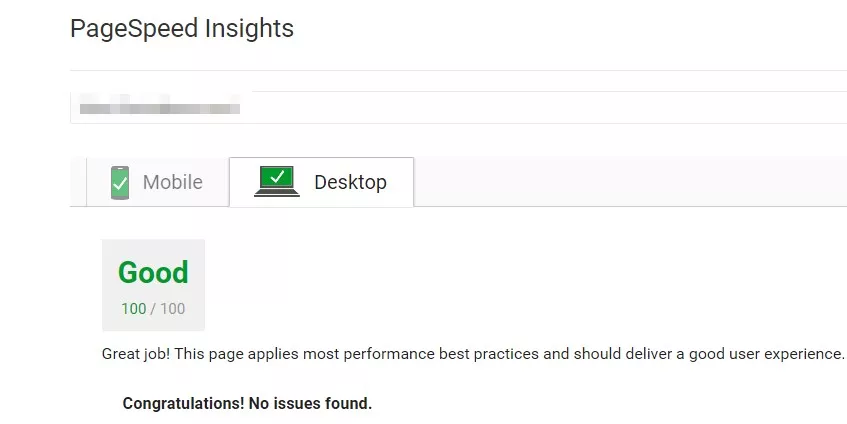The height and width of the screenshot is (424, 847).
Task: Click the blurred URL text in field
Action: point(160,108)
